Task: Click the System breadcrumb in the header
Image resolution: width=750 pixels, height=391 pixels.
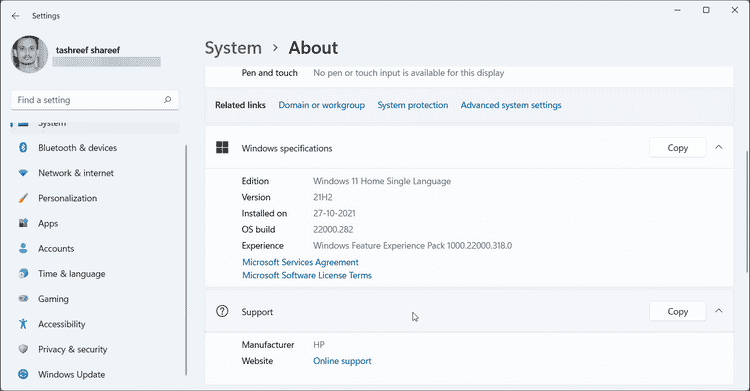Action: tap(233, 48)
